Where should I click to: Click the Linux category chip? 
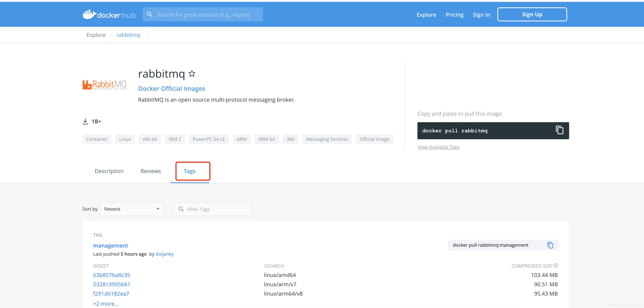coord(125,139)
